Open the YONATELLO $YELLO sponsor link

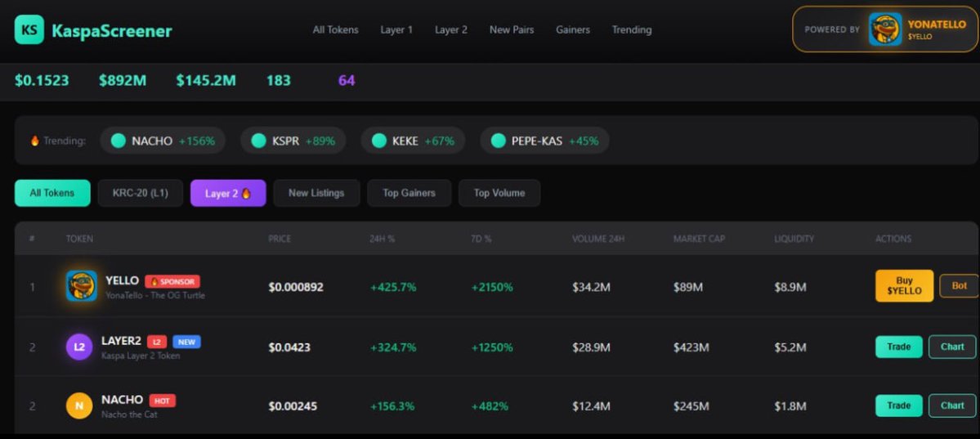[x=885, y=29]
